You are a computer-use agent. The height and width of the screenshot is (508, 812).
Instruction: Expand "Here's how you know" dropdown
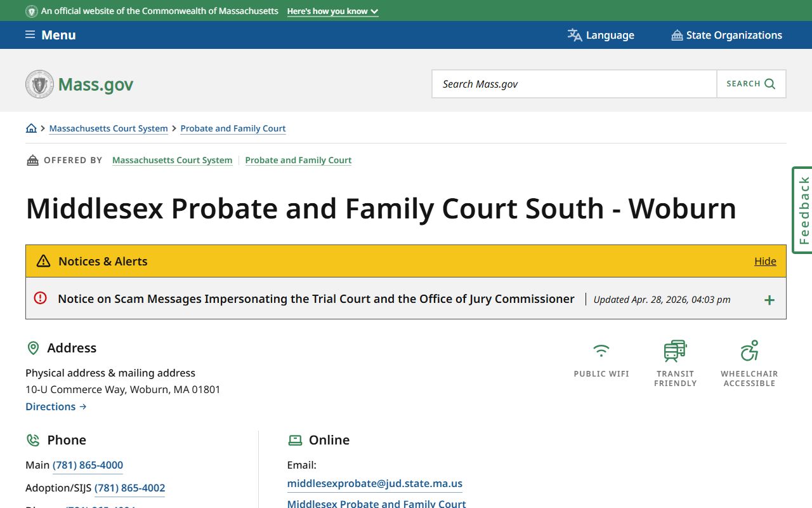point(332,11)
